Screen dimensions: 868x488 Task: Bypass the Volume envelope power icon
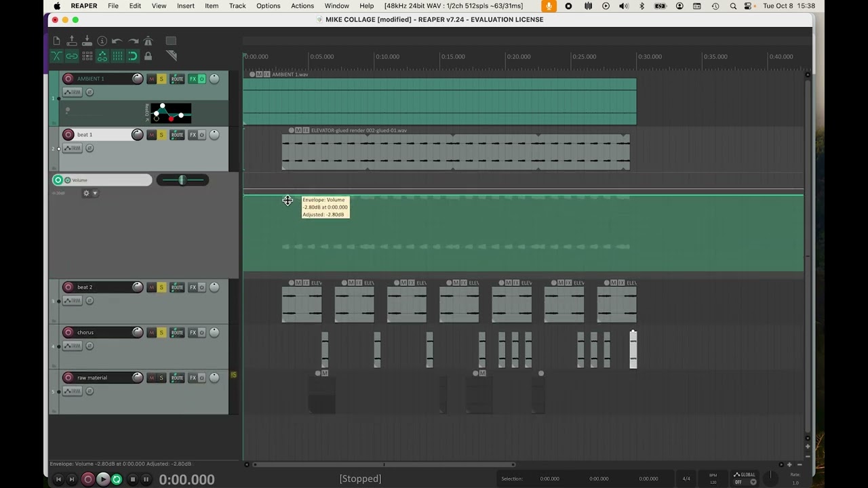pyautogui.click(x=67, y=180)
